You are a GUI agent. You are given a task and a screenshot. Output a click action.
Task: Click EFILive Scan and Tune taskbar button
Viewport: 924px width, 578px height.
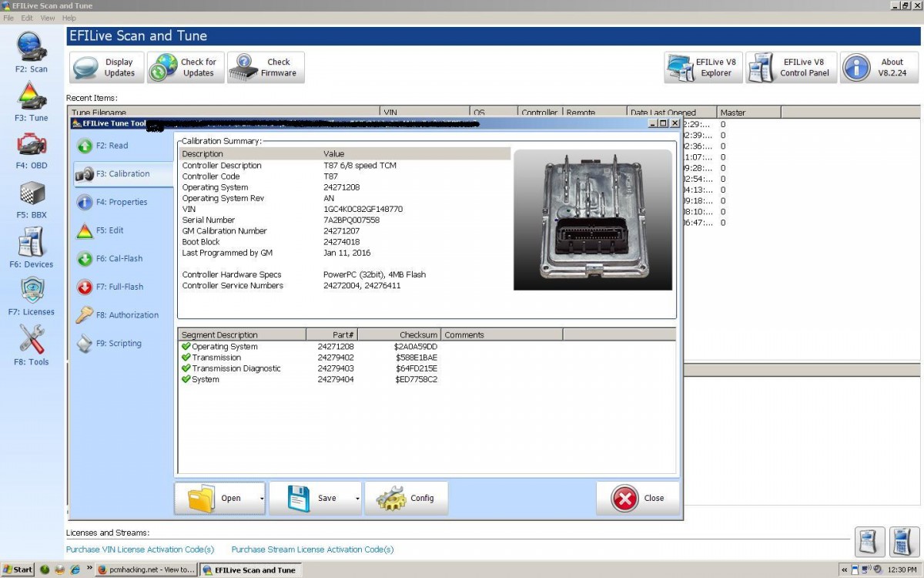click(x=249, y=570)
